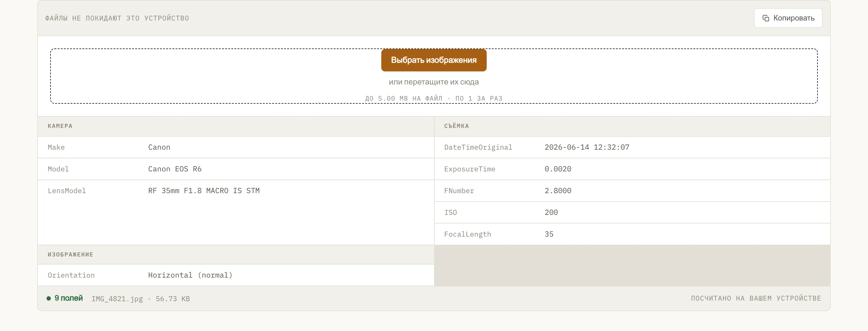Click the dashed drop zone area
Screen dimensions: 868x331
tap(434, 76)
